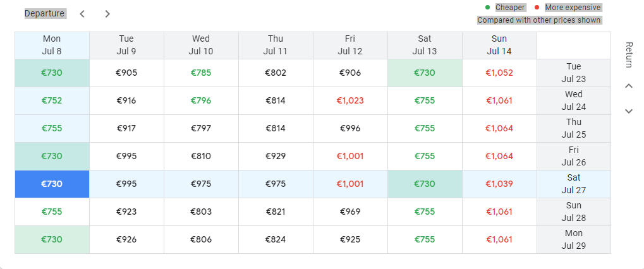Image resolution: width=644 pixels, height=269 pixels.
Task: Select the highlighted €730 Jul 8–Jul 27 cell
Action: 52,184
